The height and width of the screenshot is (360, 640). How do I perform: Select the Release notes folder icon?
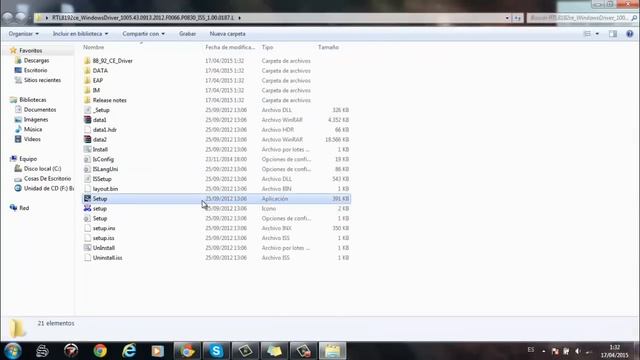point(87,100)
